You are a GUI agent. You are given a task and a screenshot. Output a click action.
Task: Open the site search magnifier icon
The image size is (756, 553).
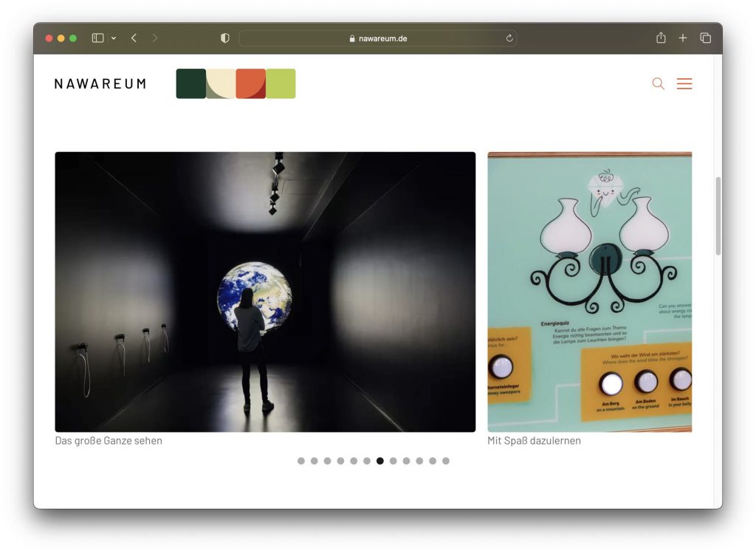point(658,84)
